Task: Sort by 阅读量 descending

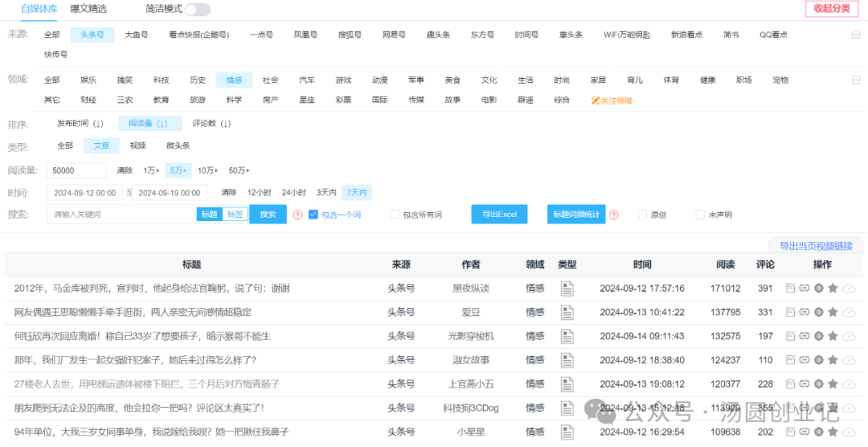Action: (149, 124)
